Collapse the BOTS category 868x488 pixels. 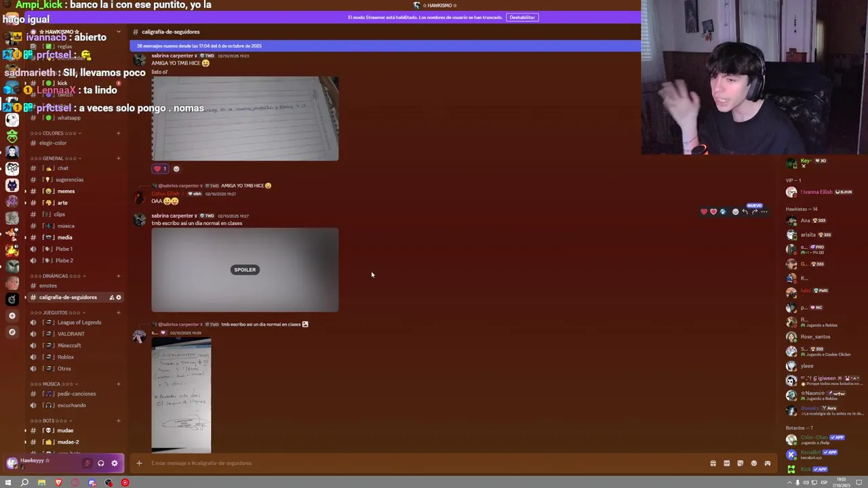(51, 421)
